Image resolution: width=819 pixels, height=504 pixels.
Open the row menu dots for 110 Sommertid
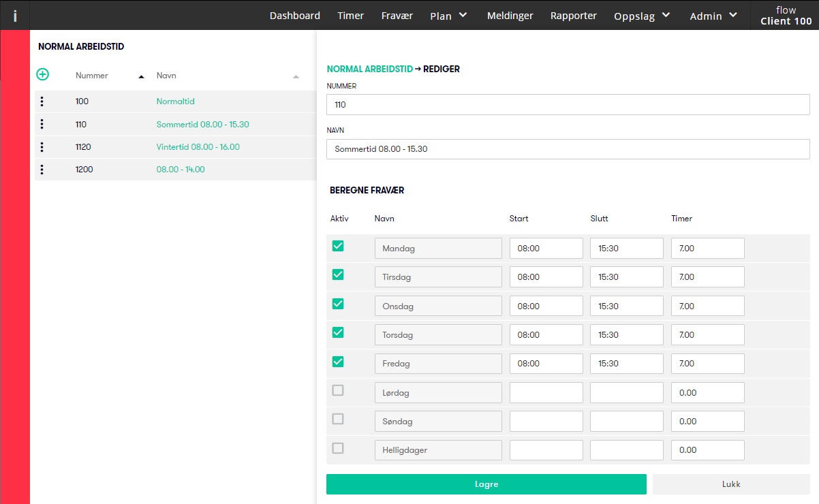click(42, 124)
